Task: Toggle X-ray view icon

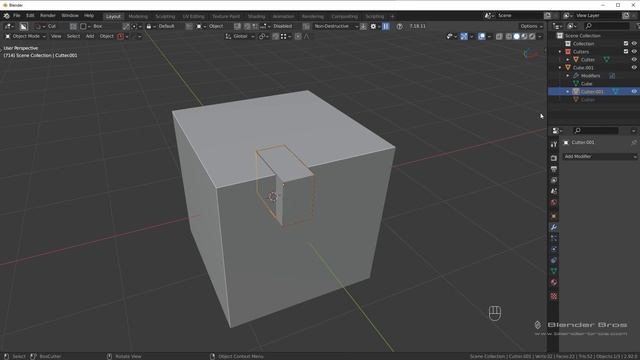Action: click(x=499, y=36)
